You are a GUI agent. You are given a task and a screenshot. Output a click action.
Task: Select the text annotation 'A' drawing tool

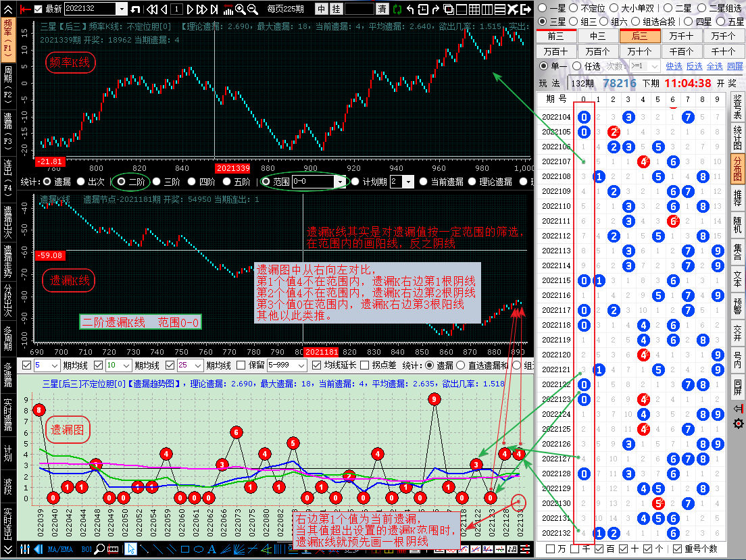[x=212, y=549]
